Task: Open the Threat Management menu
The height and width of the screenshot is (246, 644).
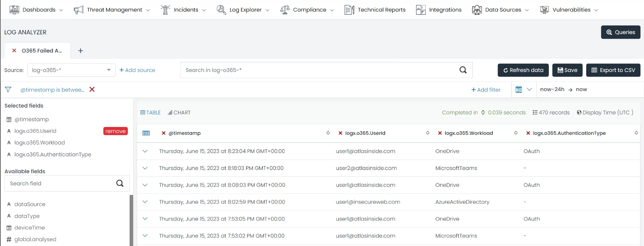Action: coord(112,10)
